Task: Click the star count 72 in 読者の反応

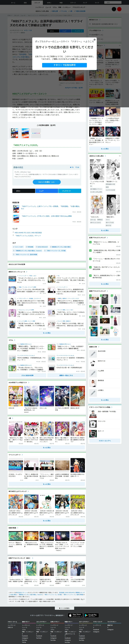Action: (72, 167)
